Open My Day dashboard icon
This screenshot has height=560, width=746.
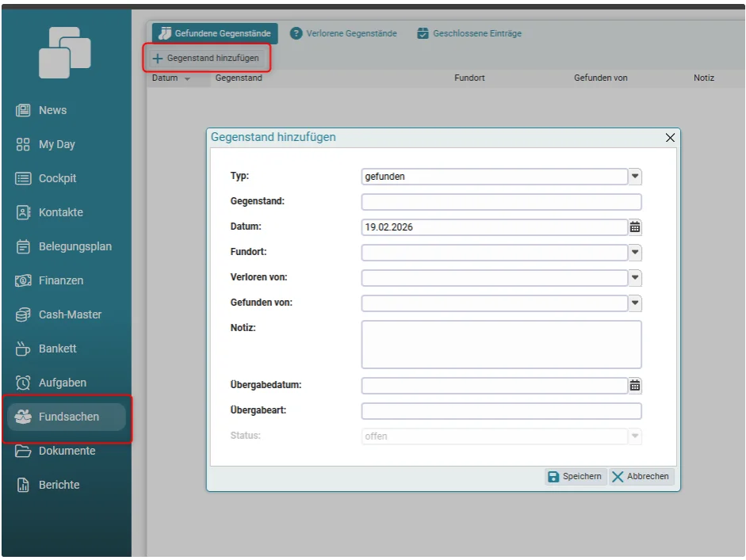(23, 144)
